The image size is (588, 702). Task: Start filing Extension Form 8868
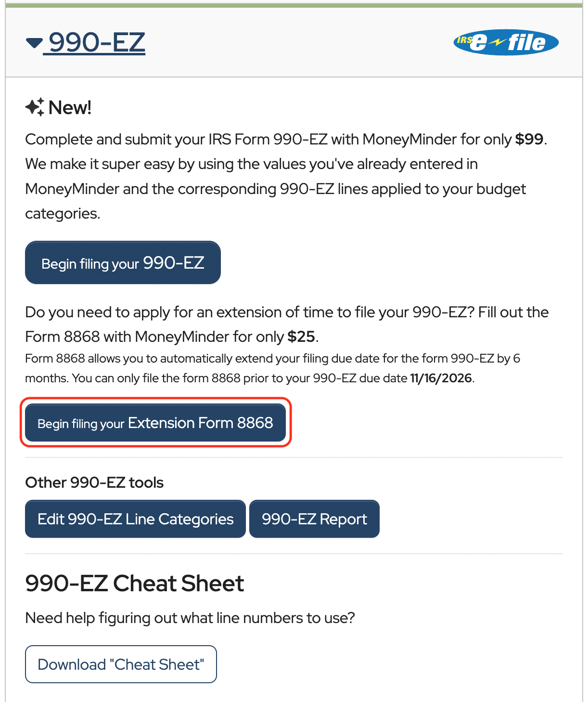pos(155,423)
